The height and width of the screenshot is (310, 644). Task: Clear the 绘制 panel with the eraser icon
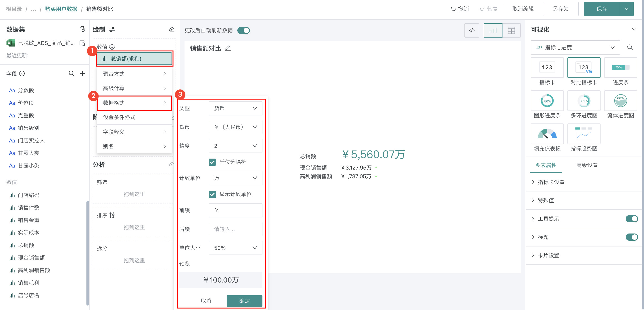click(172, 30)
